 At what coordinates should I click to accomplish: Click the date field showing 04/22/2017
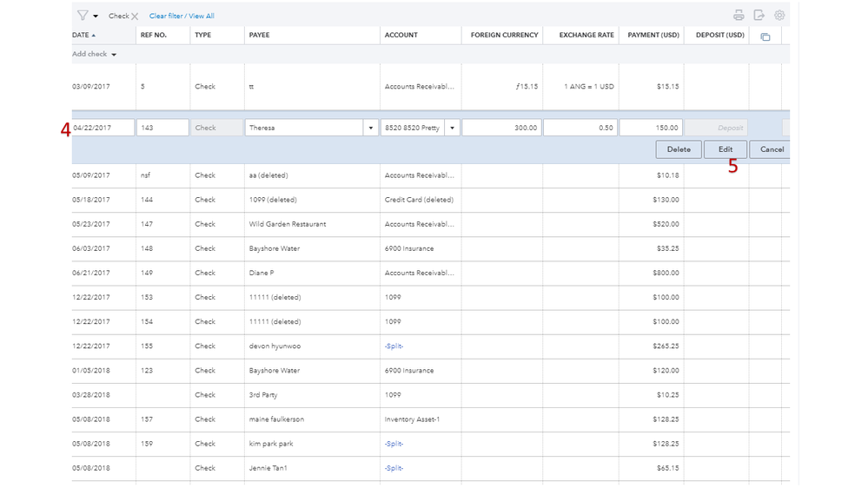[103, 128]
